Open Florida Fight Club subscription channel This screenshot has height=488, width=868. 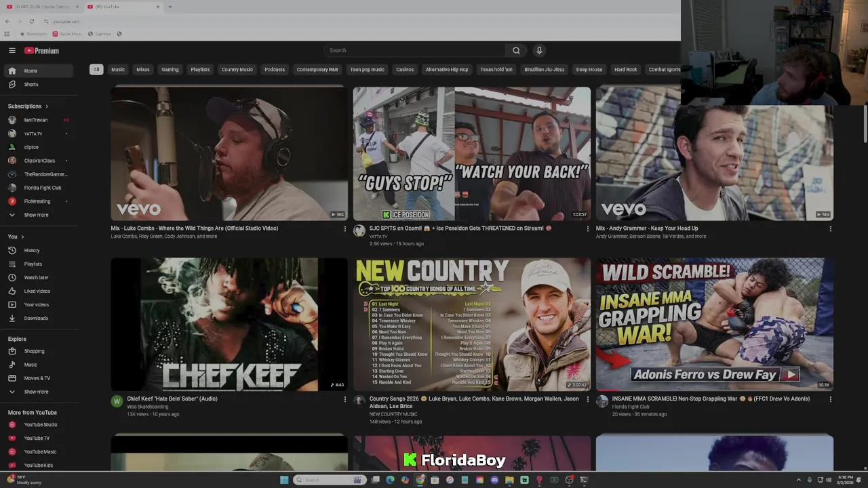coord(40,188)
